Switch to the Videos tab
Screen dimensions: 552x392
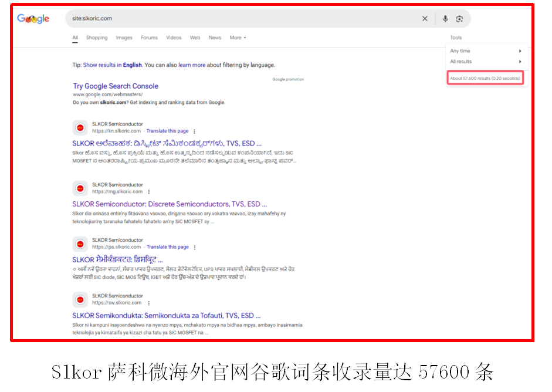pos(174,38)
